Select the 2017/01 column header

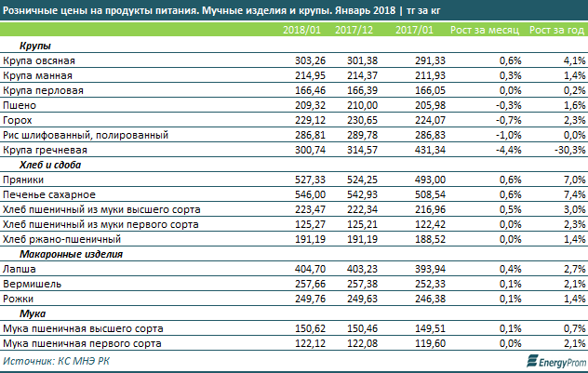pyautogui.click(x=414, y=30)
